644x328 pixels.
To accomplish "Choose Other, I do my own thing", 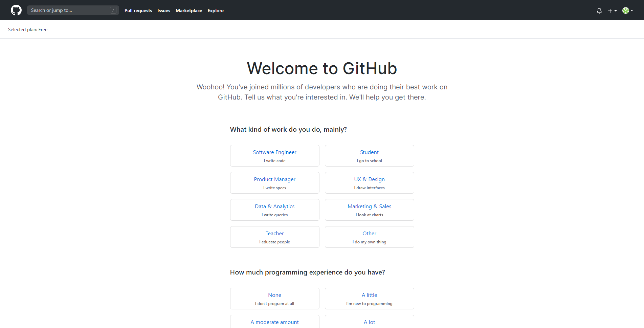I will tap(370, 237).
